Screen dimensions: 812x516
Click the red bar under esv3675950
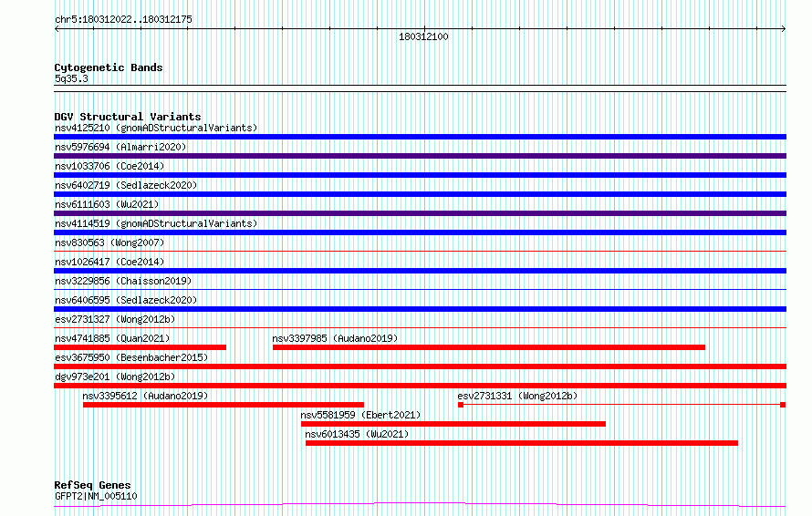(420, 366)
